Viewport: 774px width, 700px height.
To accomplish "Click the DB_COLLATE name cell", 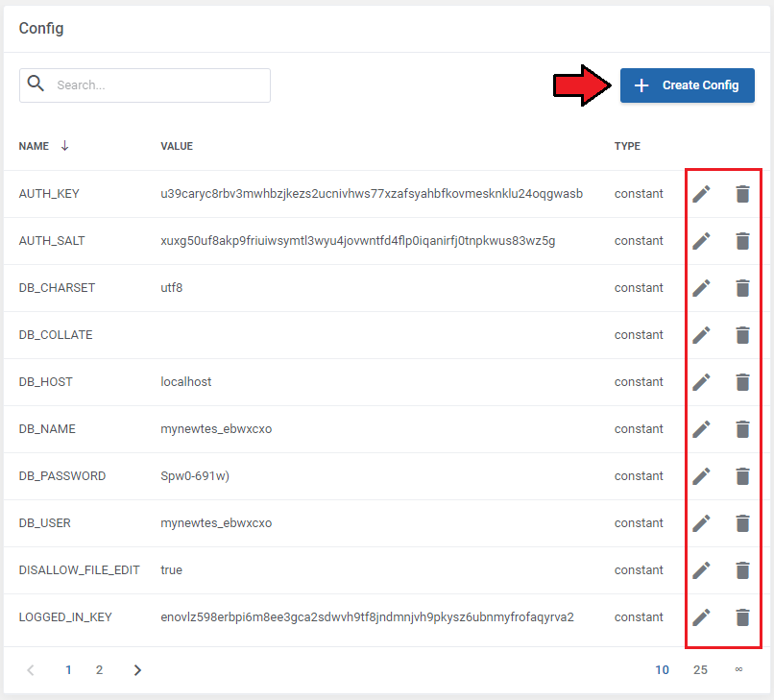I will click(56, 335).
